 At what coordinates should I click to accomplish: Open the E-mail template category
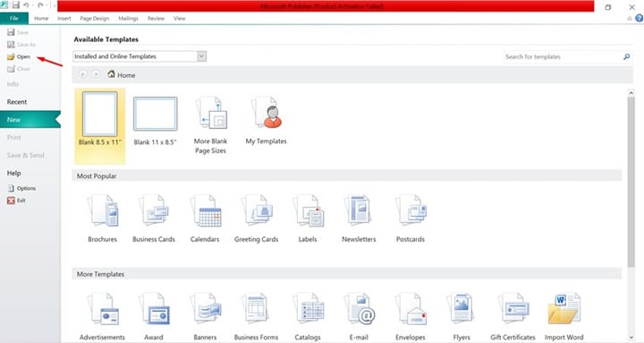point(359,317)
